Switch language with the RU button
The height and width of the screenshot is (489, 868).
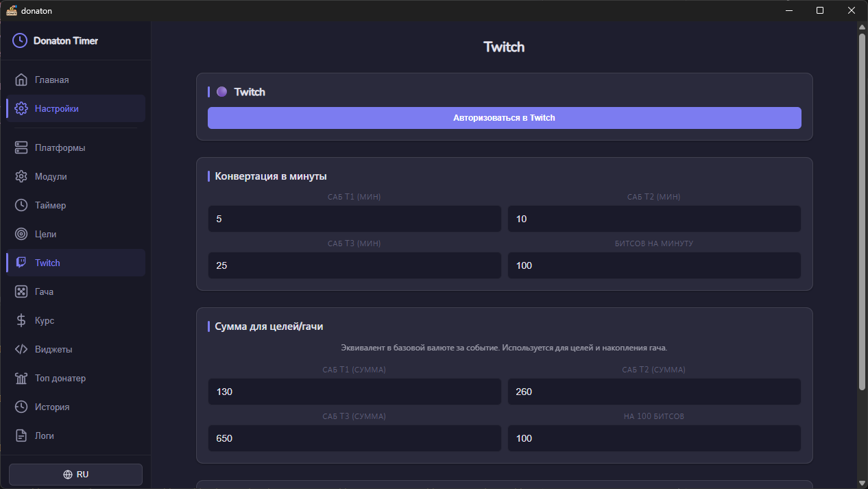75,475
